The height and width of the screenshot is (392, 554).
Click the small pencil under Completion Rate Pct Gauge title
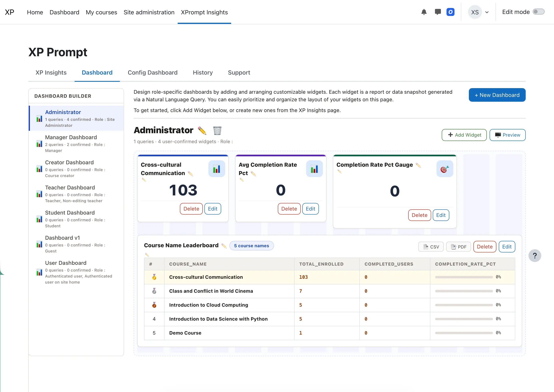pos(339,171)
